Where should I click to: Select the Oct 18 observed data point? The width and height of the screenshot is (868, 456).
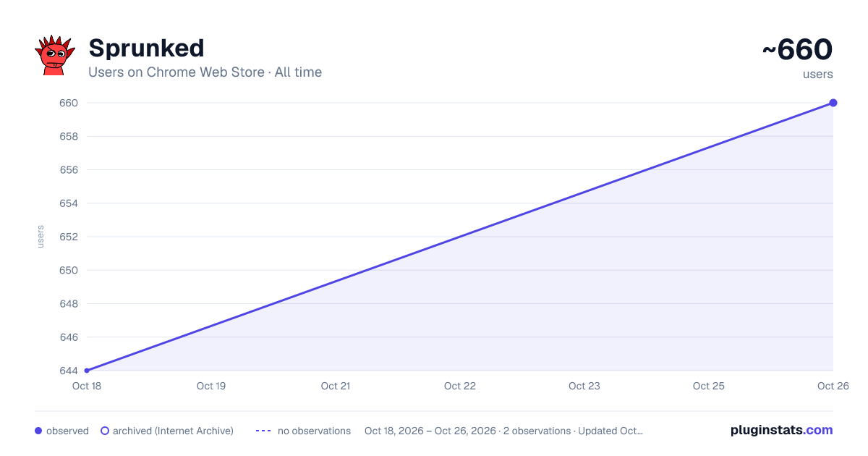[x=87, y=371]
